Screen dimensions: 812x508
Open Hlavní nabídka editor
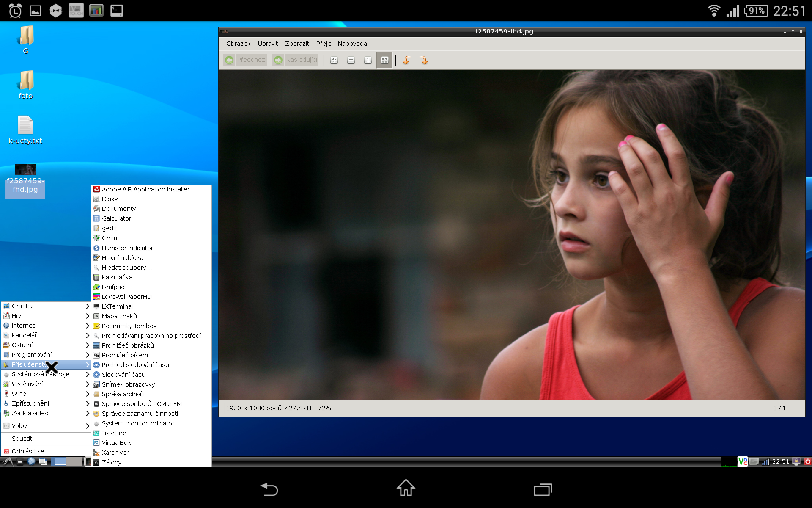pos(151,258)
